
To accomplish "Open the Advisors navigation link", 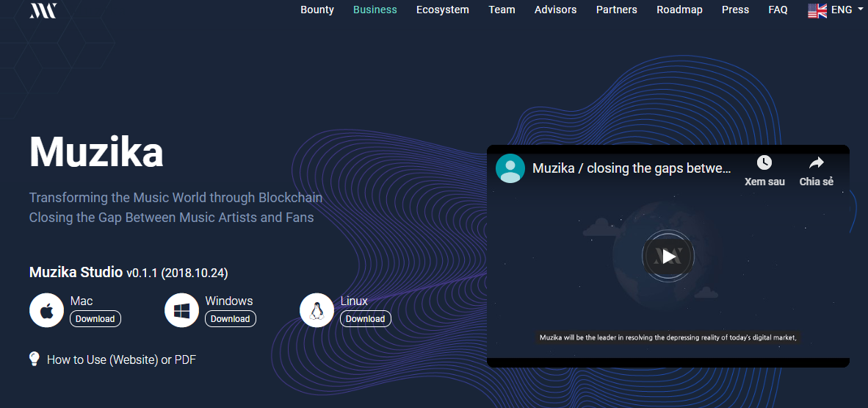I will (555, 10).
